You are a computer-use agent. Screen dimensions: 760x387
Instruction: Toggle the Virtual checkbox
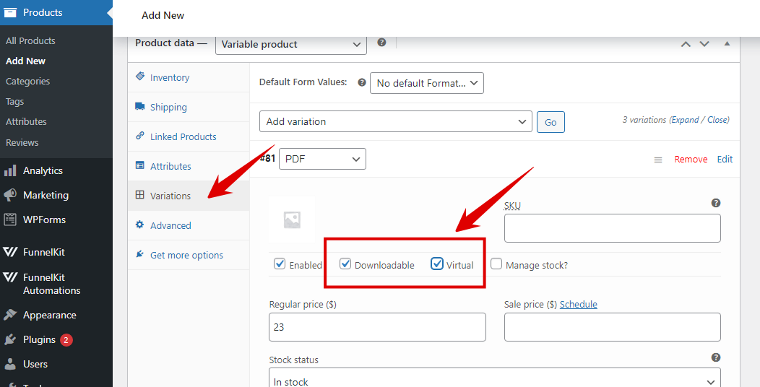[437, 264]
